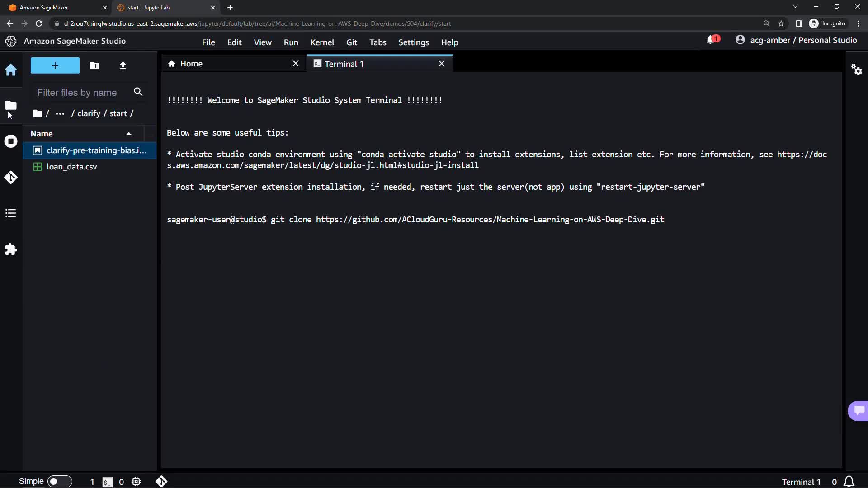Click the blue new launcher plus button
The image size is (868, 488).
pyautogui.click(x=55, y=66)
